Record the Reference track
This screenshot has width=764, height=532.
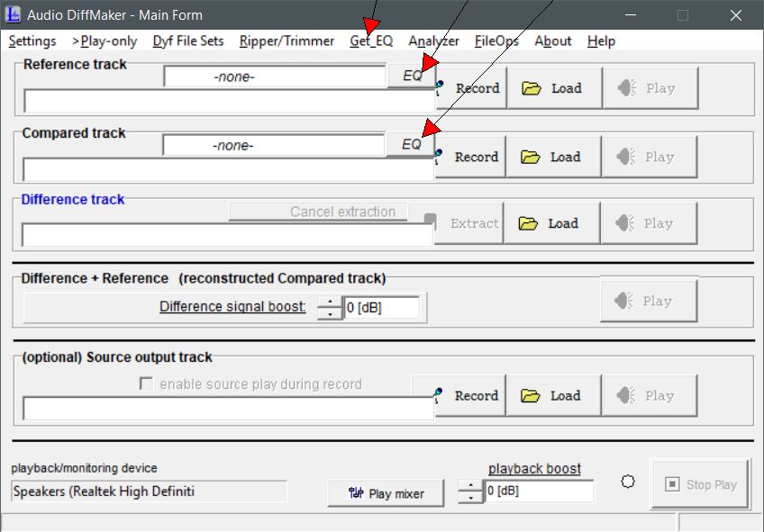tap(471, 88)
